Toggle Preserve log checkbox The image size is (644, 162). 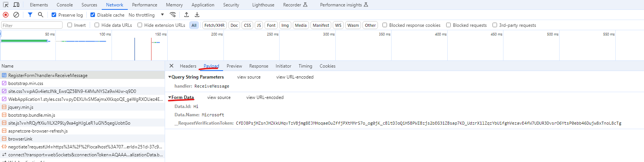(x=54, y=15)
